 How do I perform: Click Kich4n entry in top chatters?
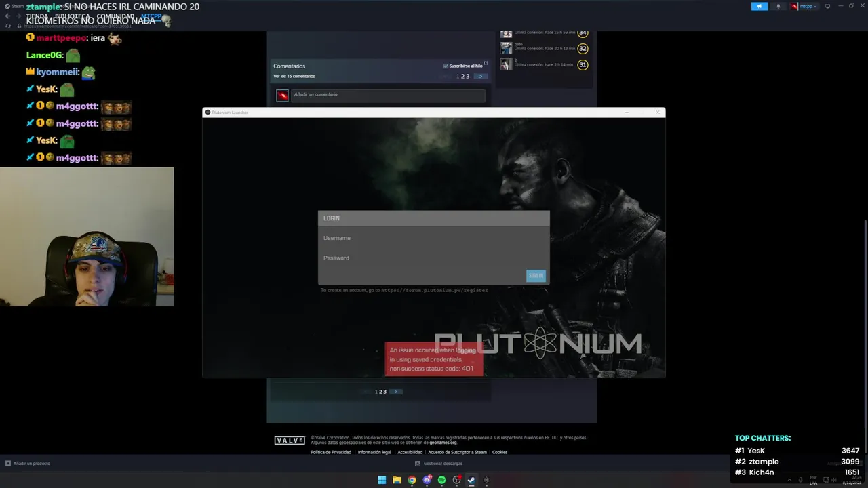[797, 472]
